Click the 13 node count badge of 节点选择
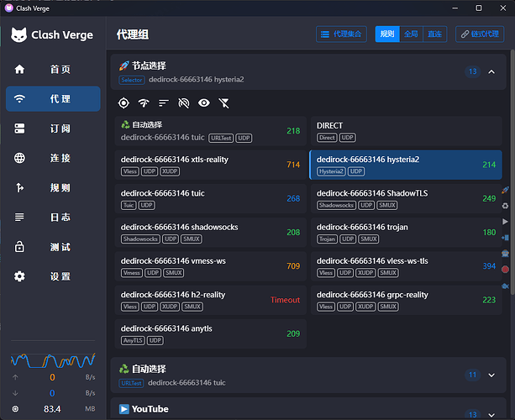 tap(473, 71)
